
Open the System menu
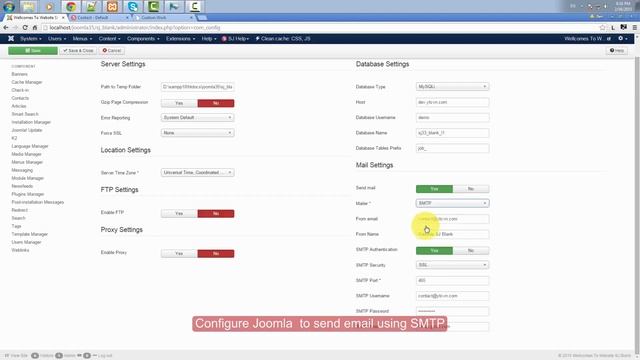31,38
